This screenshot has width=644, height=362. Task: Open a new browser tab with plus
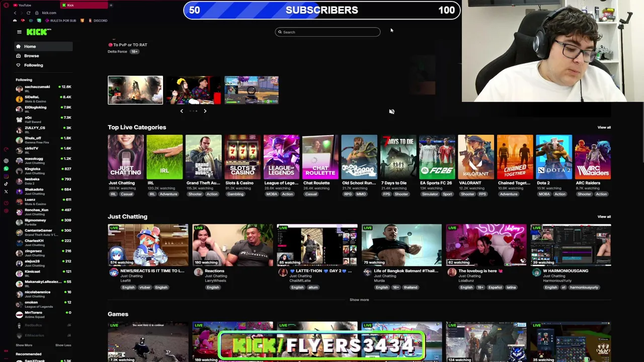(111, 5)
